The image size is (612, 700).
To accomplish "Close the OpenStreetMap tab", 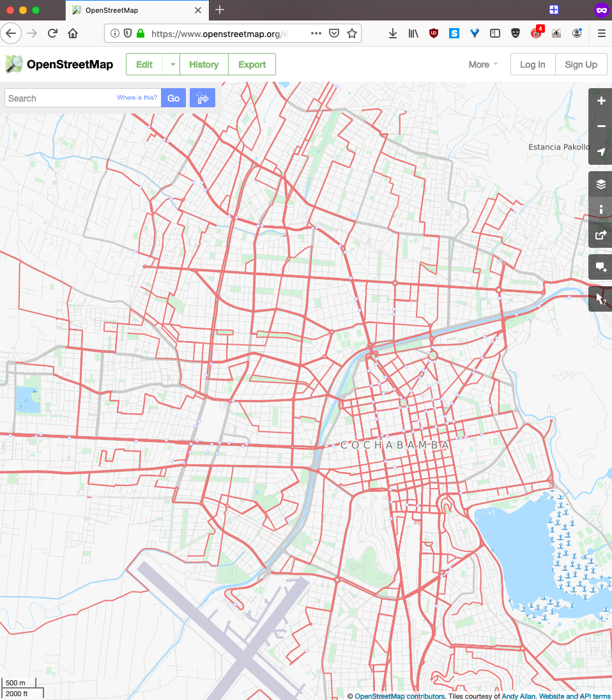I will tap(198, 10).
